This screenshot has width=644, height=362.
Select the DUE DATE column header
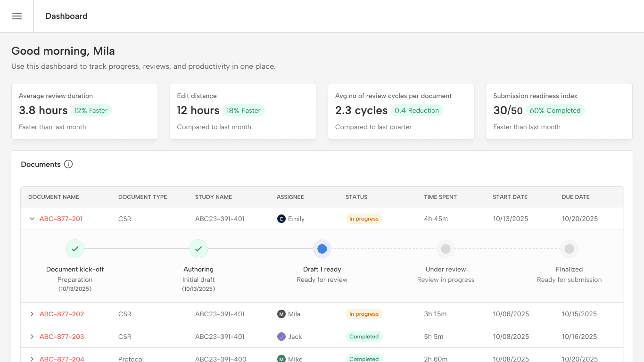tap(576, 197)
